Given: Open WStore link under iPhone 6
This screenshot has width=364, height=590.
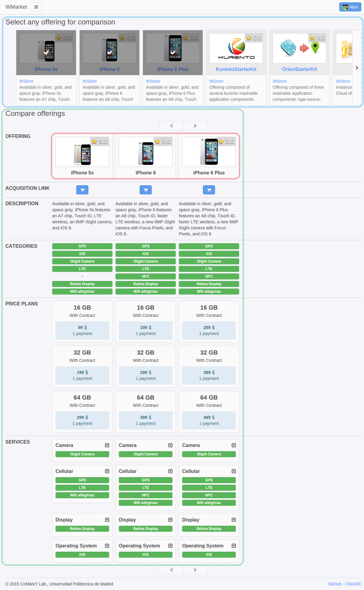Looking at the screenshot, I should pyautogui.click(x=90, y=81).
